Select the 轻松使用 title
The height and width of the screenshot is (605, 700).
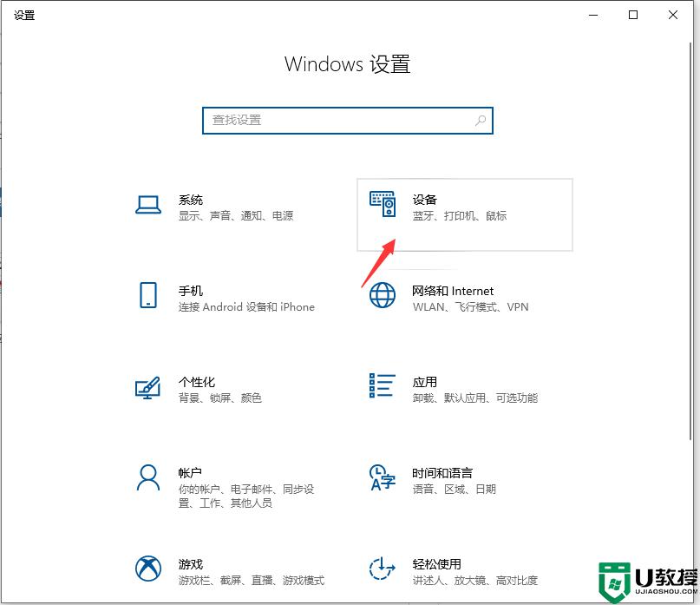tap(436, 564)
